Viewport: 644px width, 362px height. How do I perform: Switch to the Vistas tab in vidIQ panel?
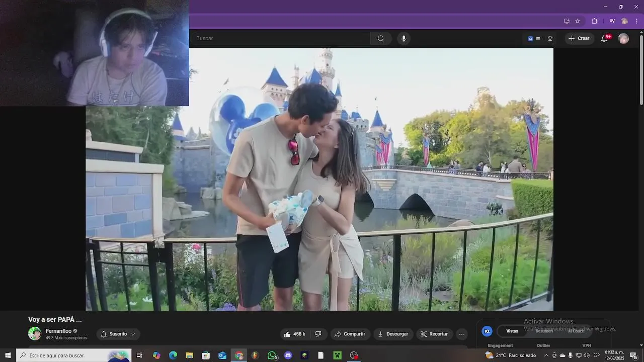pos(512,331)
